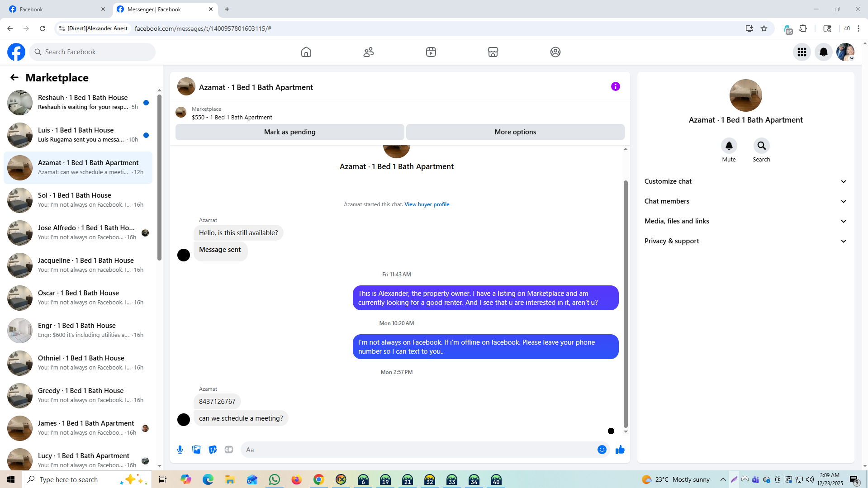Switch to Messenger | Facebook tab
Image resolution: width=868 pixels, height=488 pixels.
[165, 9]
